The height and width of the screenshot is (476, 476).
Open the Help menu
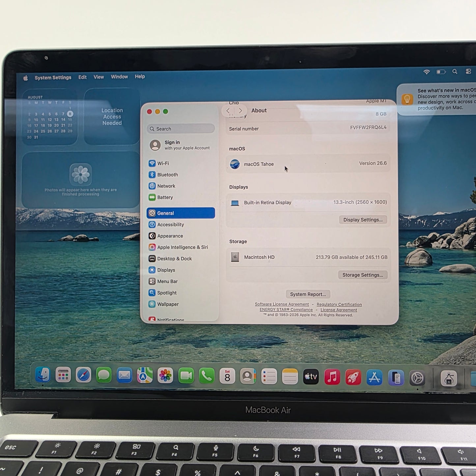point(140,76)
